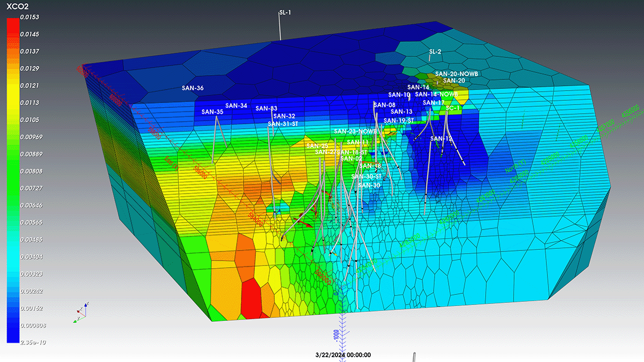Select the SAN-34 well label
Image resolution: width=644 pixels, height=362 pixels.
pyautogui.click(x=236, y=106)
